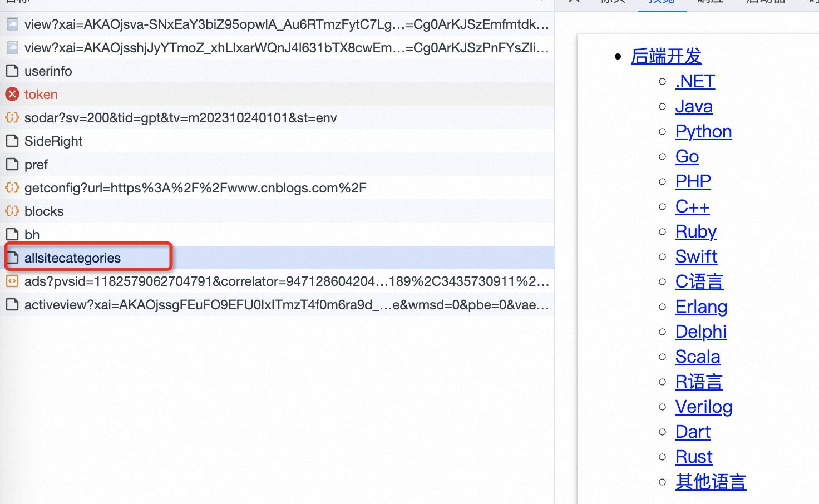This screenshot has height=504, width=819.
Task: Open the 后端开发 category link
Action: pyautogui.click(x=666, y=56)
